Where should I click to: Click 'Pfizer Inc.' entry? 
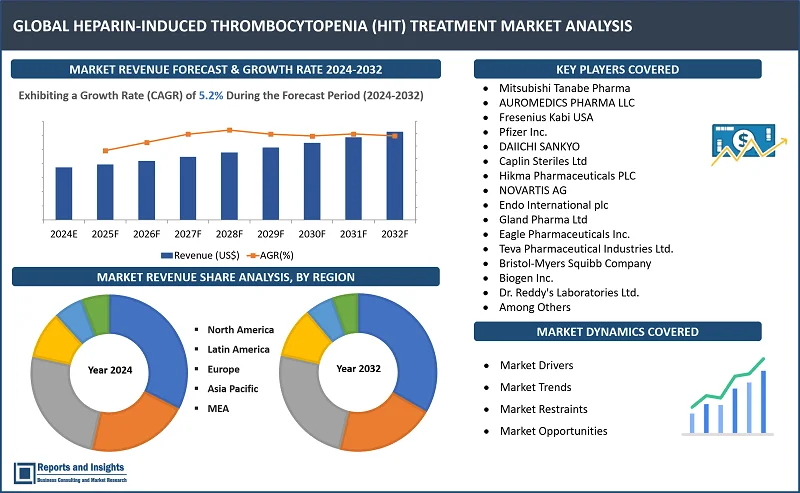click(x=523, y=132)
